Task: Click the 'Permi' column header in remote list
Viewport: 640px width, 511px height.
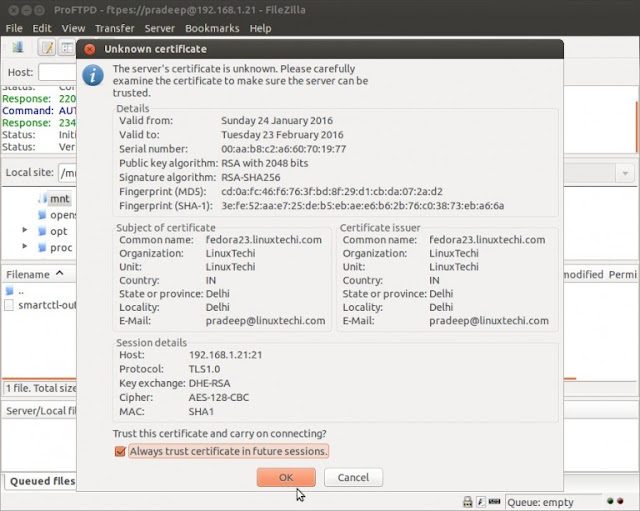Action: 622,274
